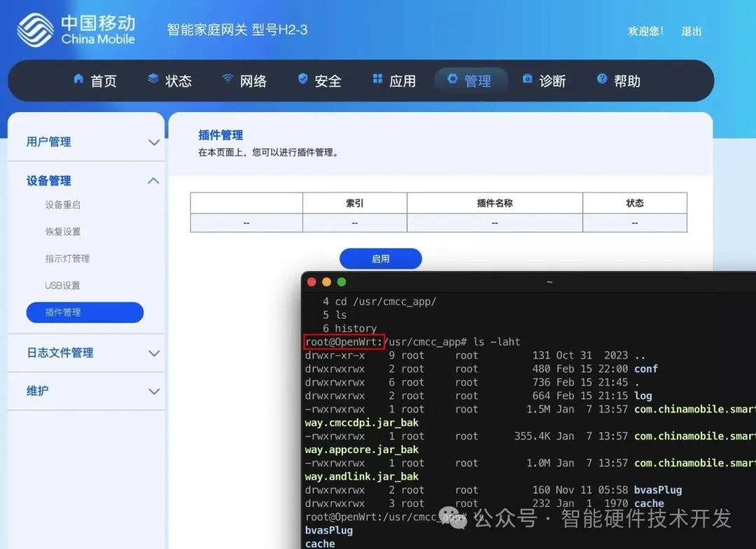Click the layers icon beside 状态
The width and height of the screenshot is (756, 549).
pos(153,79)
